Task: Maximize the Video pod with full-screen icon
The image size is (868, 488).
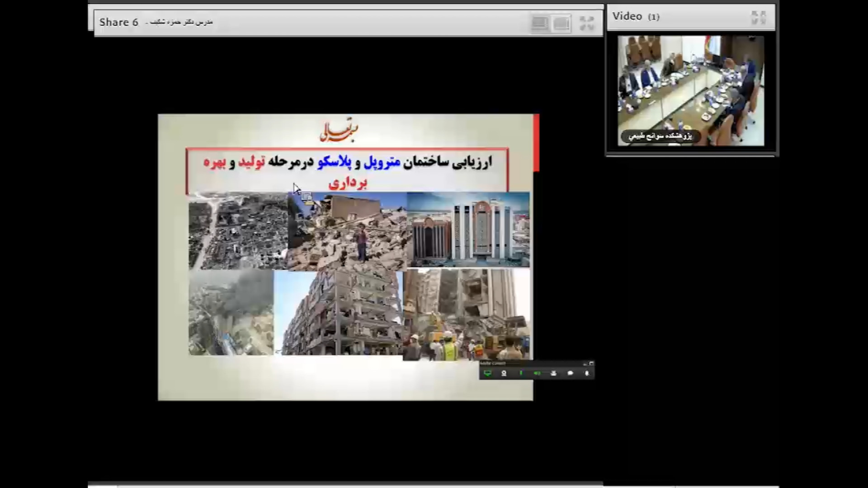Action: tap(759, 18)
